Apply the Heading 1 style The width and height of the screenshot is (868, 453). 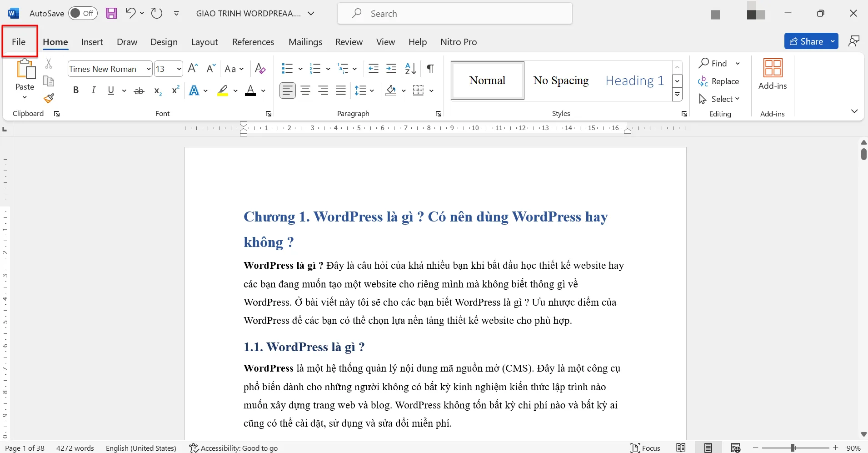(x=634, y=81)
